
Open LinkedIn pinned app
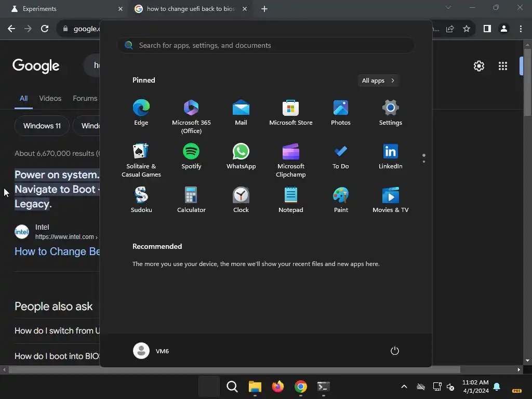[391, 156]
